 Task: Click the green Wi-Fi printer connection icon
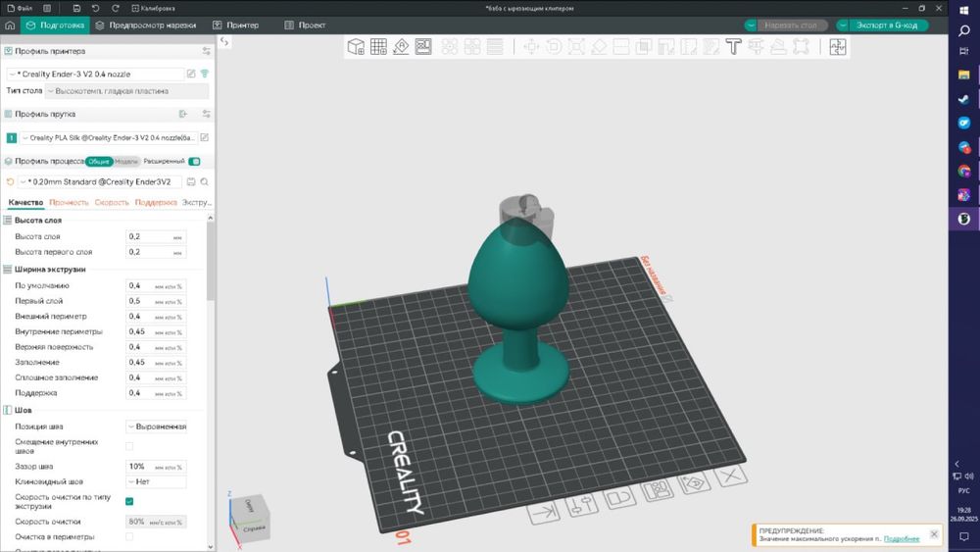coord(205,74)
